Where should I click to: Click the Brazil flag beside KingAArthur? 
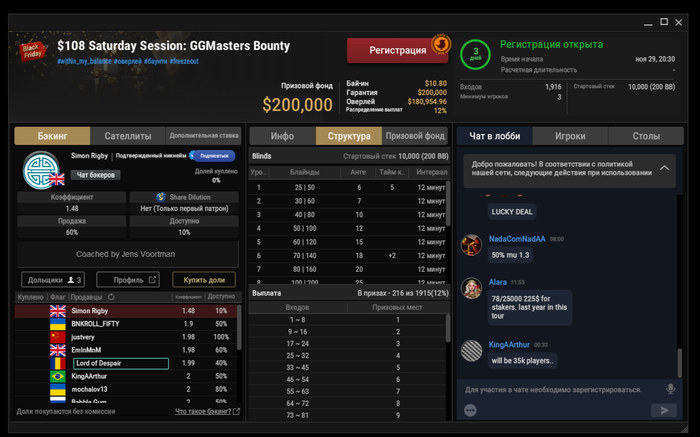[x=58, y=376]
